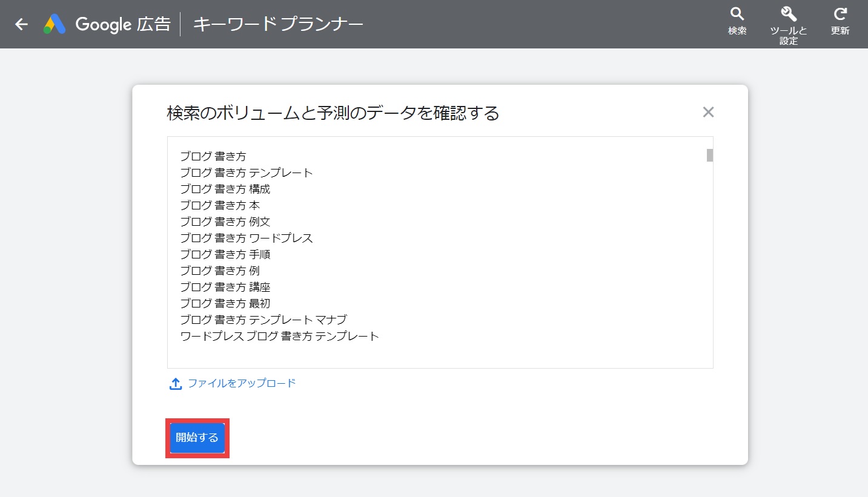Click the line 'ブログ 書き方 本'

tap(220, 206)
